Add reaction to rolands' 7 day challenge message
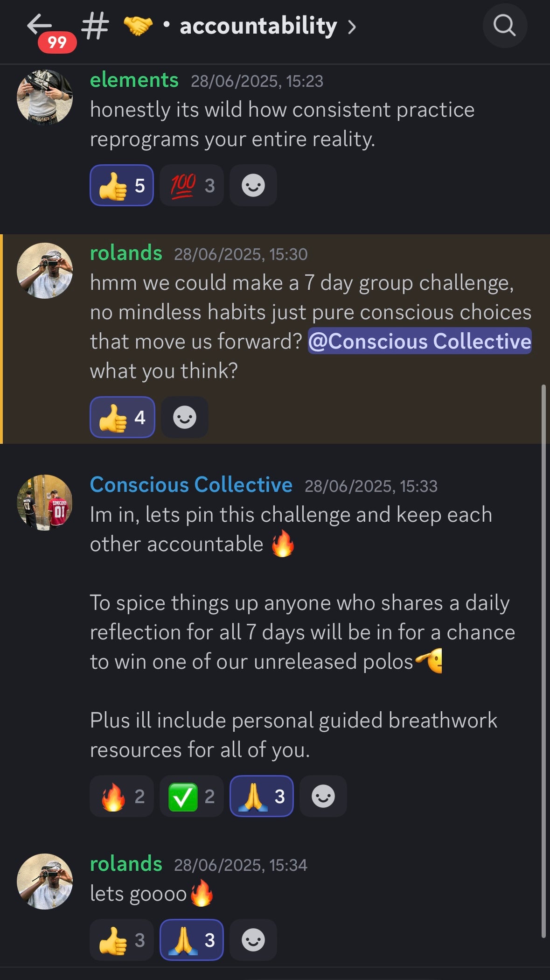The width and height of the screenshot is (550, 980). (184, 417)
